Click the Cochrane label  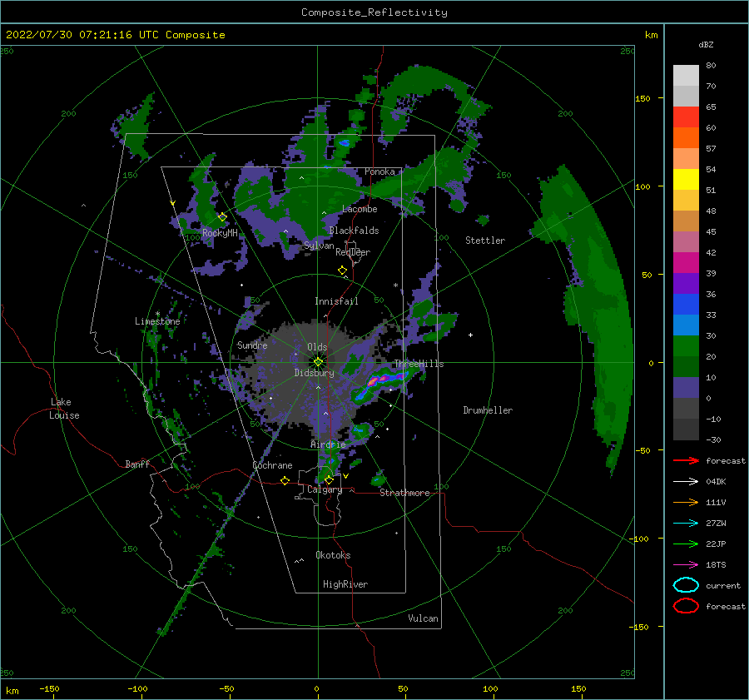tap(272, 465)
